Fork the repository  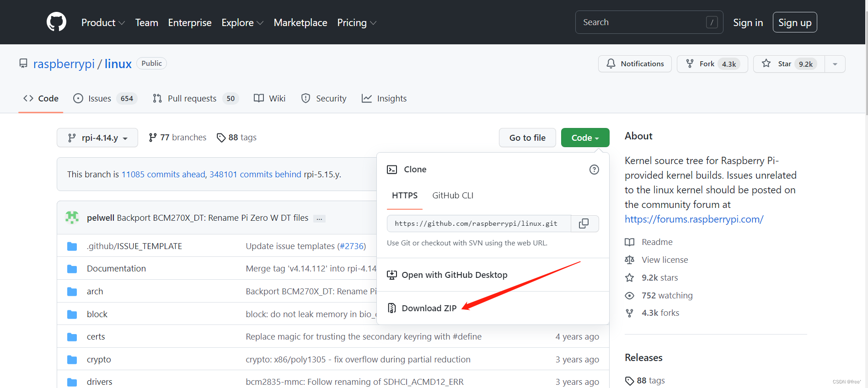coord(712,64)
